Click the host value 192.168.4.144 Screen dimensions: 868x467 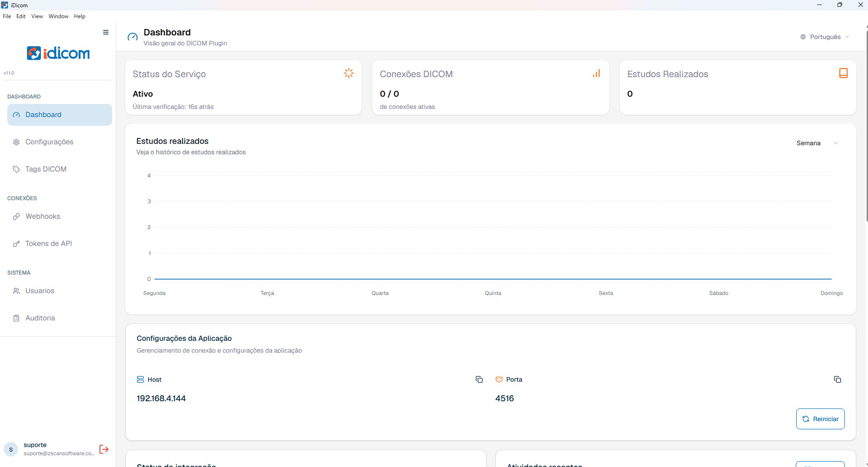tap(161, 398)
